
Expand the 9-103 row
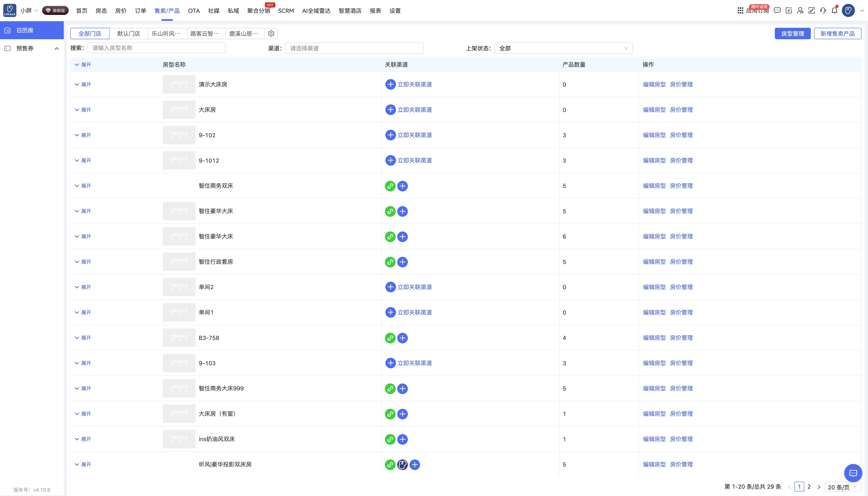tap(83, 363)
